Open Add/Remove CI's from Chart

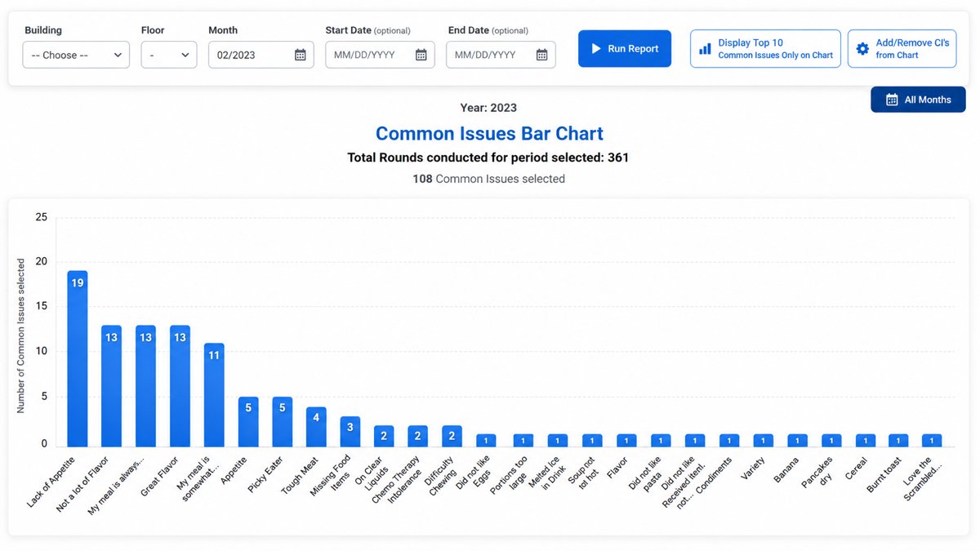tap(902, 49)
